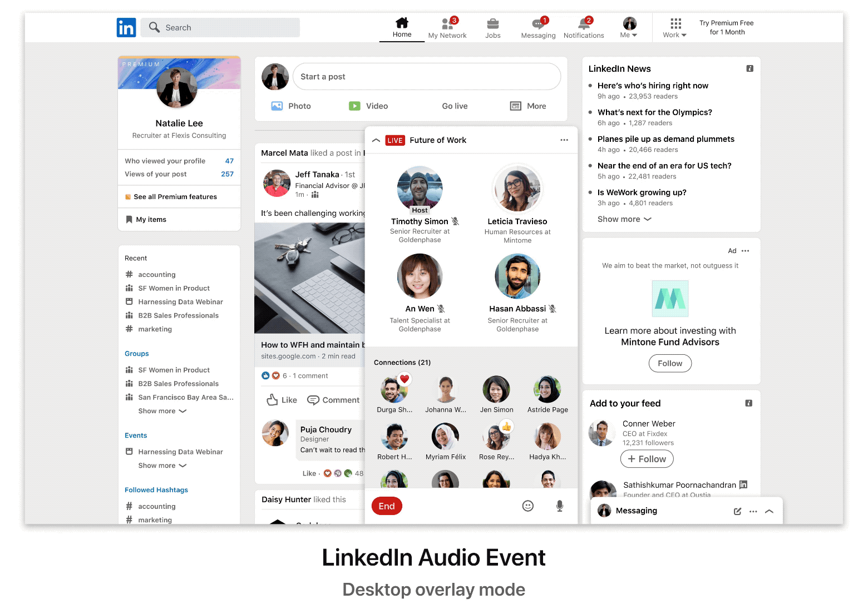
Task: Switch to the Home tab
Action: click(x=402, y=27)
